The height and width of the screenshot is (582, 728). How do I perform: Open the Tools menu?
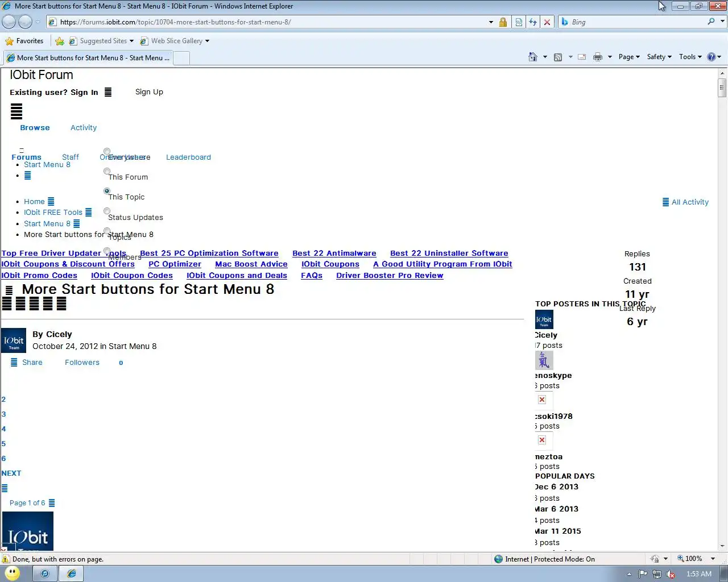(x=690, y=57)
